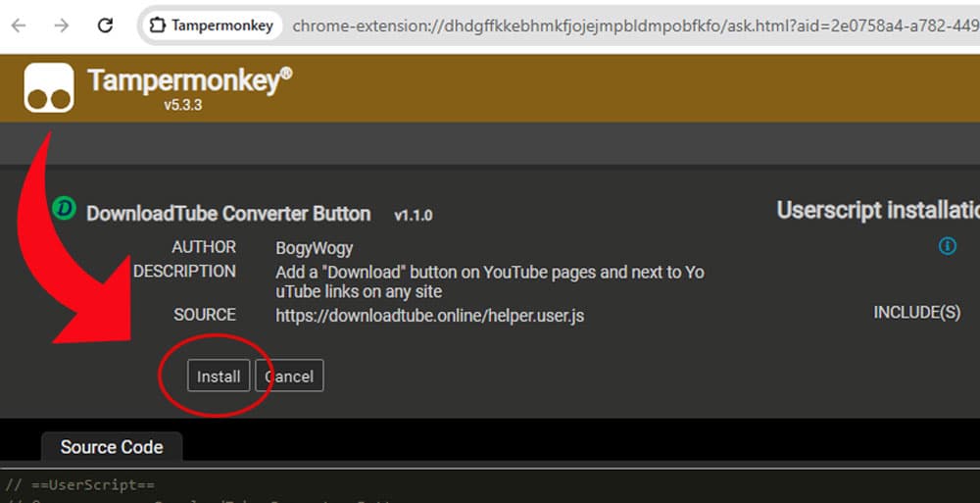The height and width of the screenshot is (503, 980).
Task: Click the script version v1.1.0
Action: (414, 215)
